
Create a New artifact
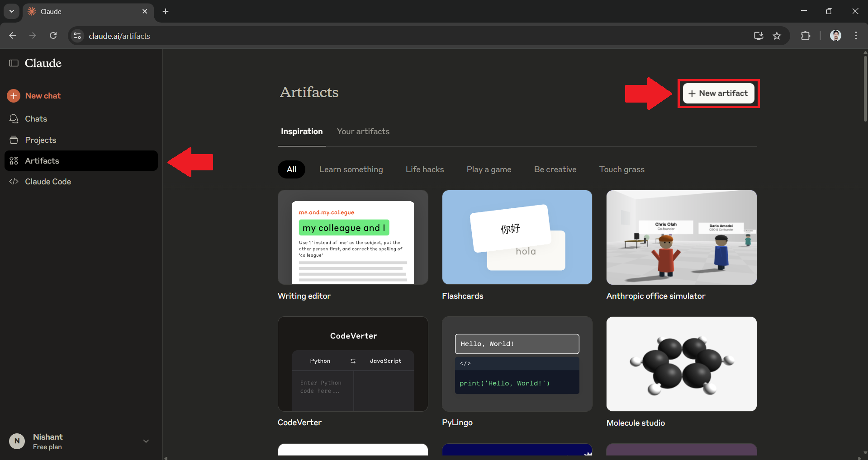(718, 94)
